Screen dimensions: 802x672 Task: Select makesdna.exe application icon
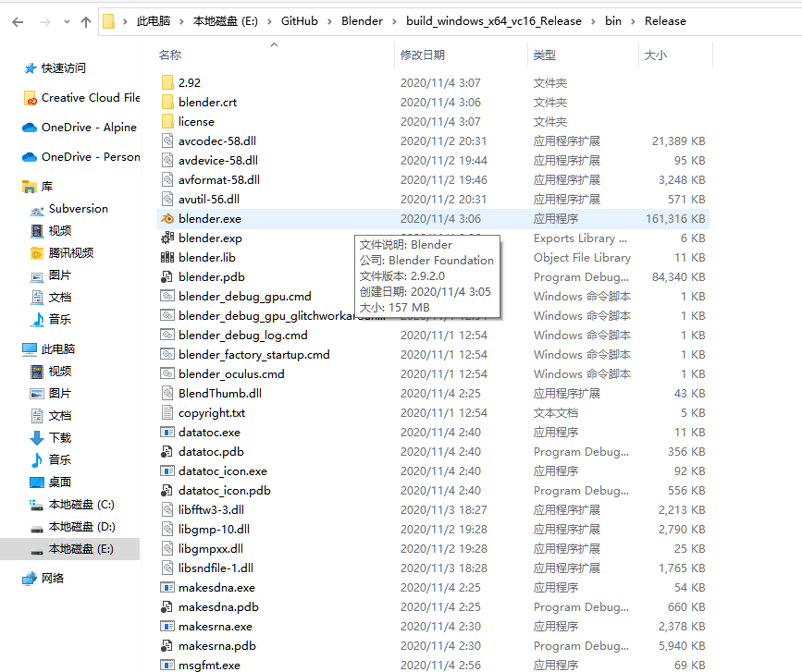pyautogui.click(x=167, y=588)
